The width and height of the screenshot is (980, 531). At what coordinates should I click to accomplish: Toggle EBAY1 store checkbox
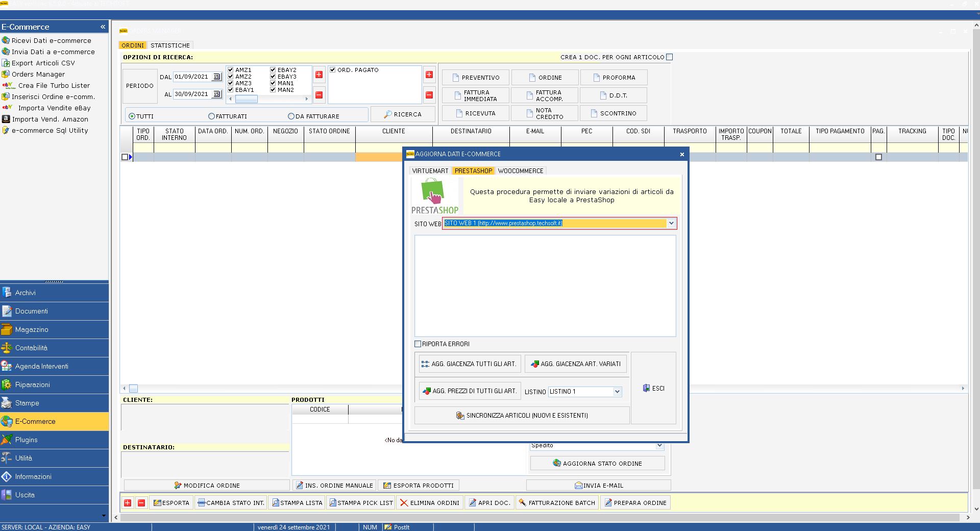click(x=231, y=90)
